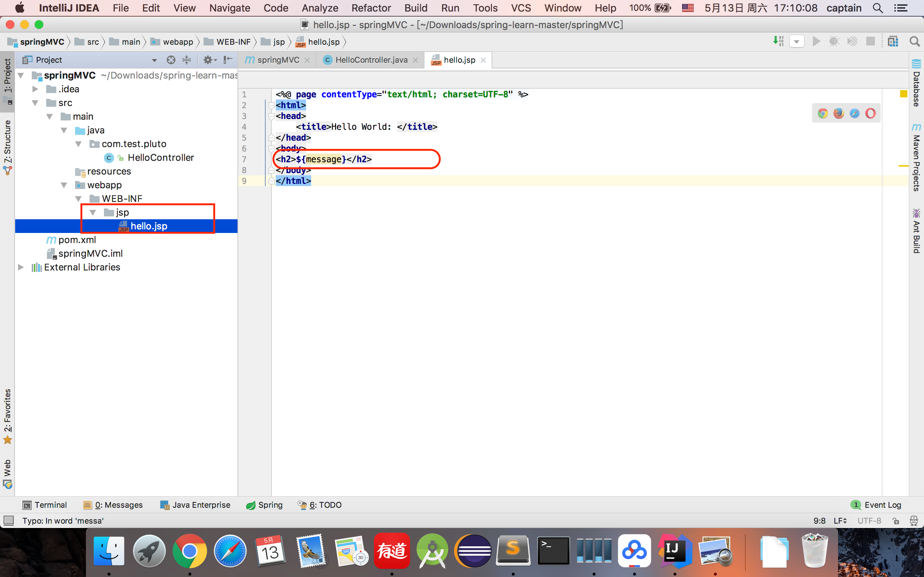The width and height of the screenshot is (924, 577).
Task: Open run configuration dropdown
Action: (x=797, y=41)
